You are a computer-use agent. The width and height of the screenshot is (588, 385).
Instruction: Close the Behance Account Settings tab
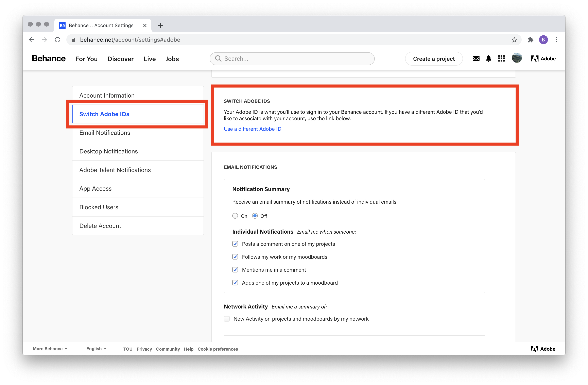145,26
